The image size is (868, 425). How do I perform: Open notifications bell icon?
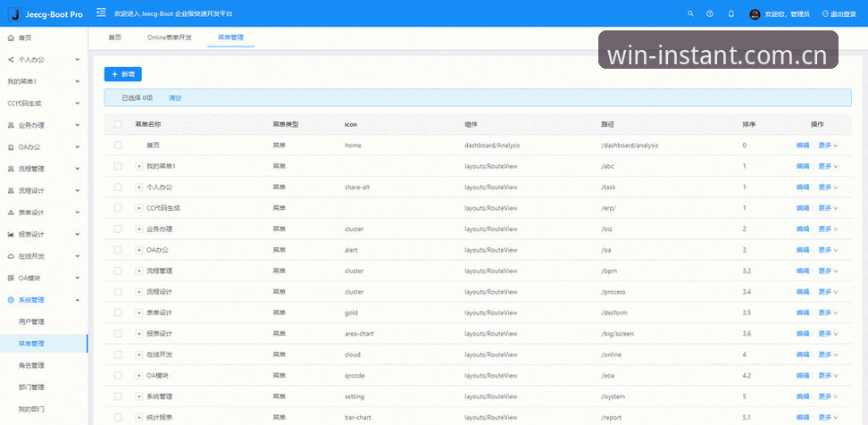(x=730, y=13)
